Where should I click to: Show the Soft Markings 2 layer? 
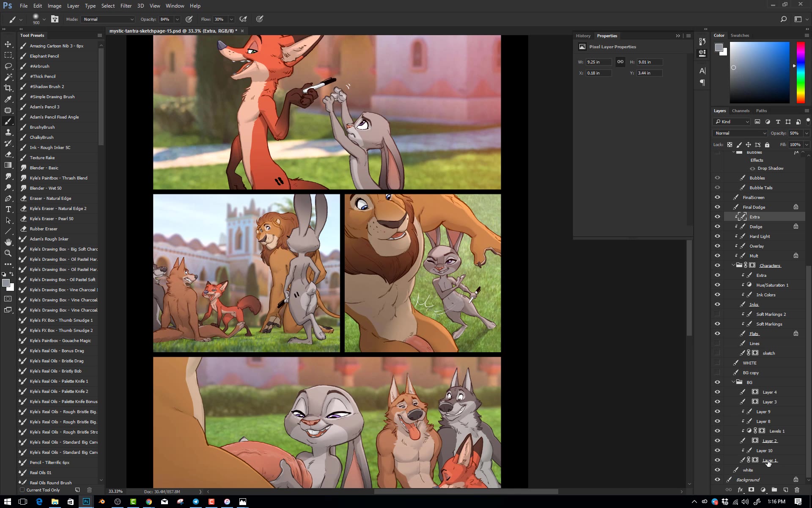717,314
